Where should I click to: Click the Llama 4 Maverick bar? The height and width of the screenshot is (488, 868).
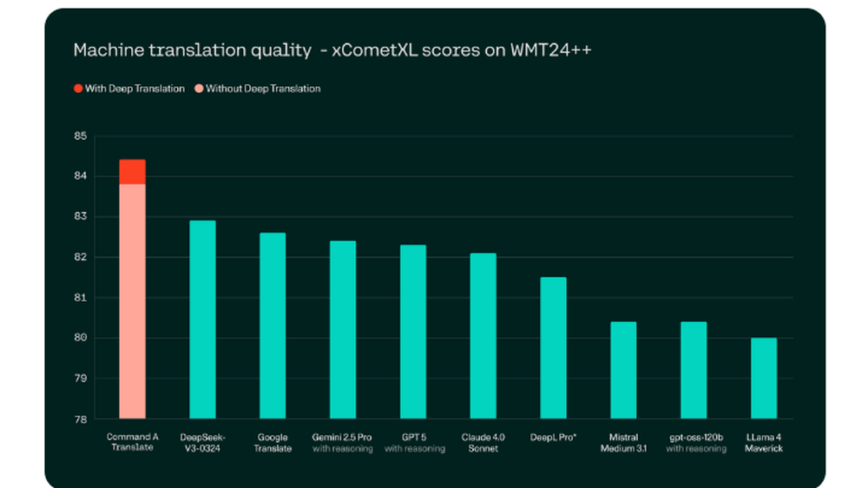coord(764,379)
